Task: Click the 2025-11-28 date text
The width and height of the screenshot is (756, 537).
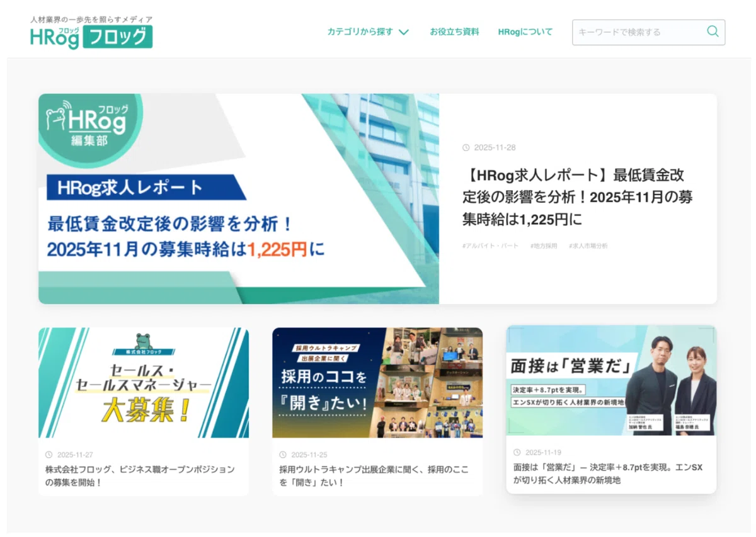Action: click(495, 147)
